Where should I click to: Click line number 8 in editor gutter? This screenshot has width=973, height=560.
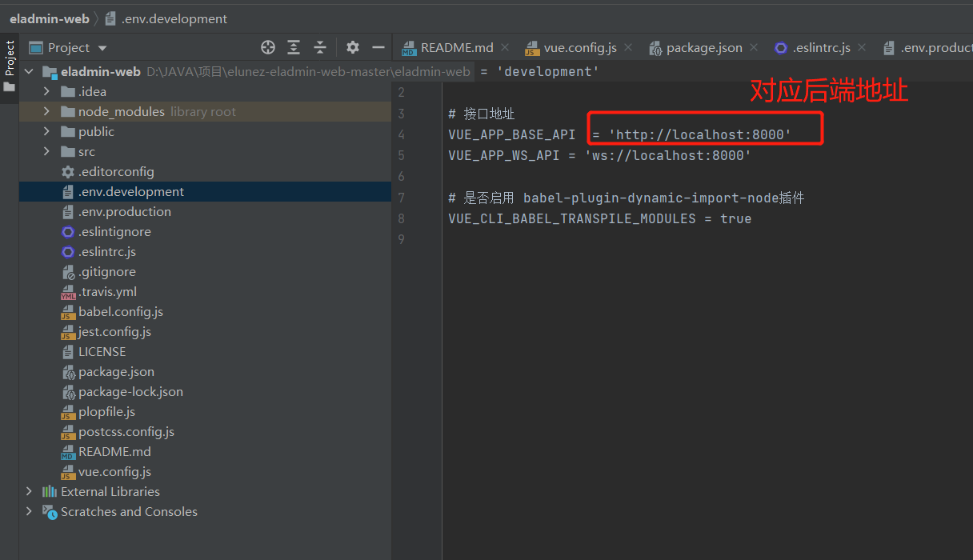[402, 218]
